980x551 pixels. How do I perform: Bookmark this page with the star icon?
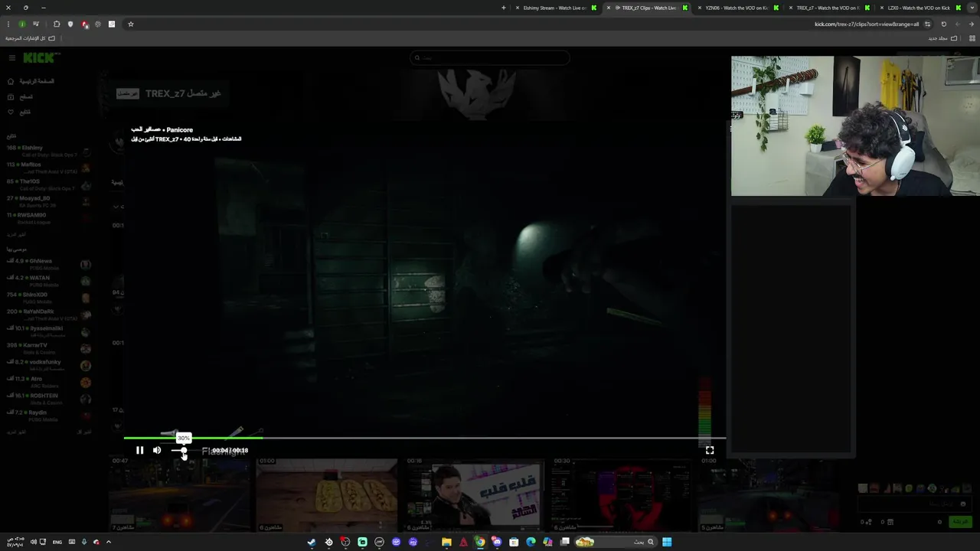[131, 24]
